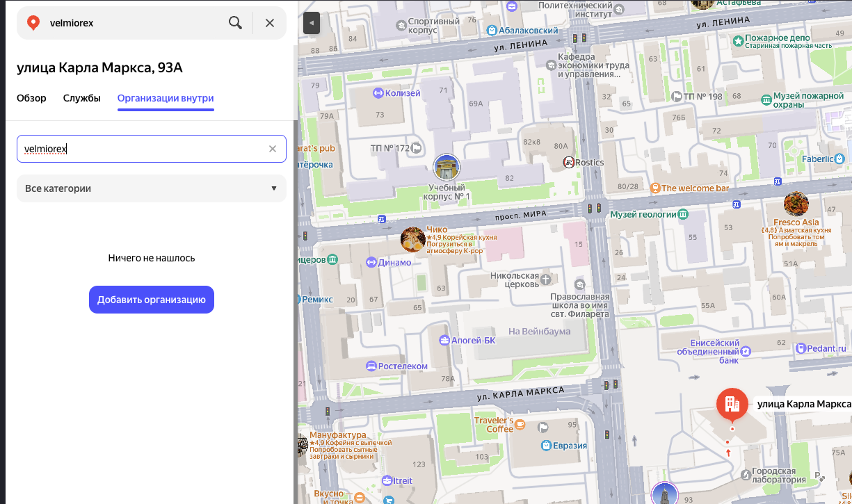Image resolution: width=852 pixels, height=504 pixels.
Task: Select the Колизей map marker
Action: tap(378, 93)
